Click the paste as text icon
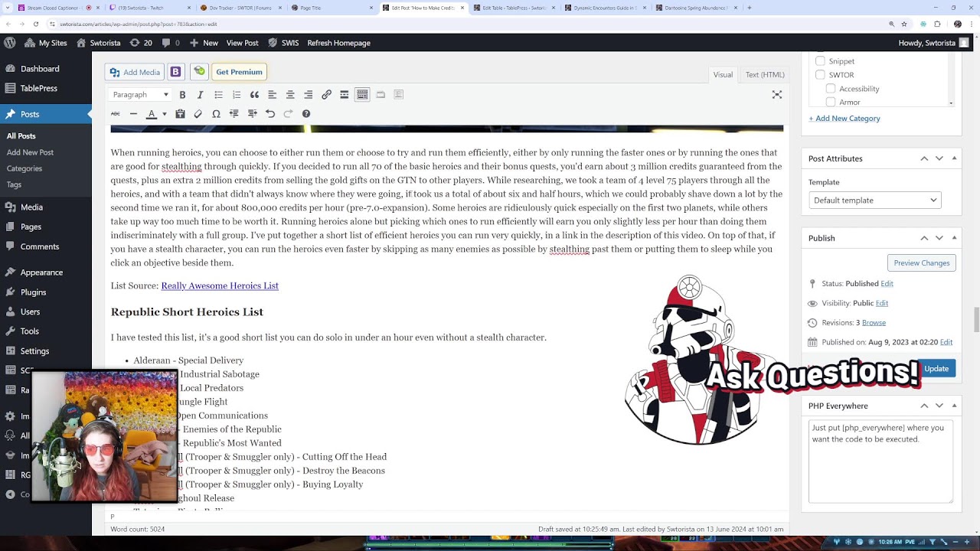Viewport: 980px width, 551px height. coord(180,114)
